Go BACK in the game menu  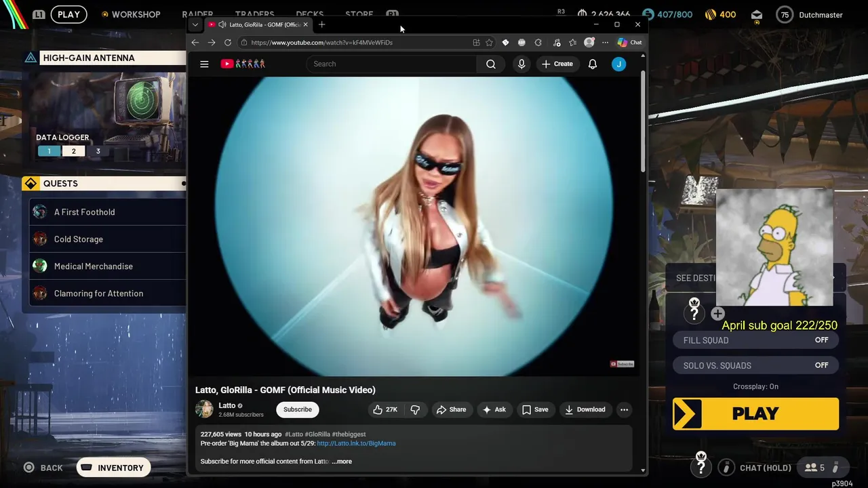43,468
